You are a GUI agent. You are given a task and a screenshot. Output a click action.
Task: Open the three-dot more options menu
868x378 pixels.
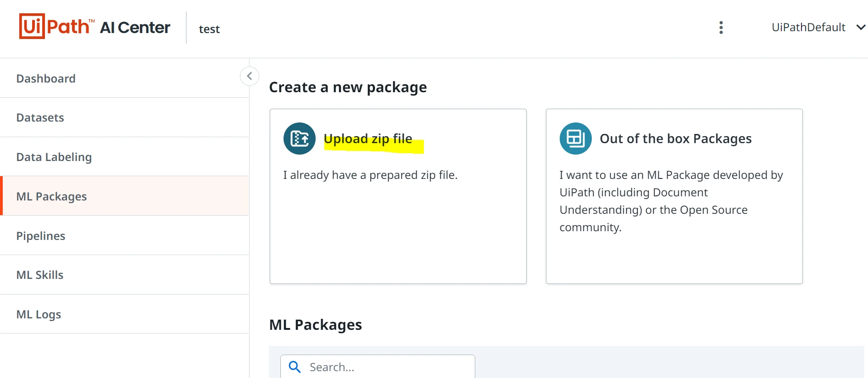click(x=721, y=28)
